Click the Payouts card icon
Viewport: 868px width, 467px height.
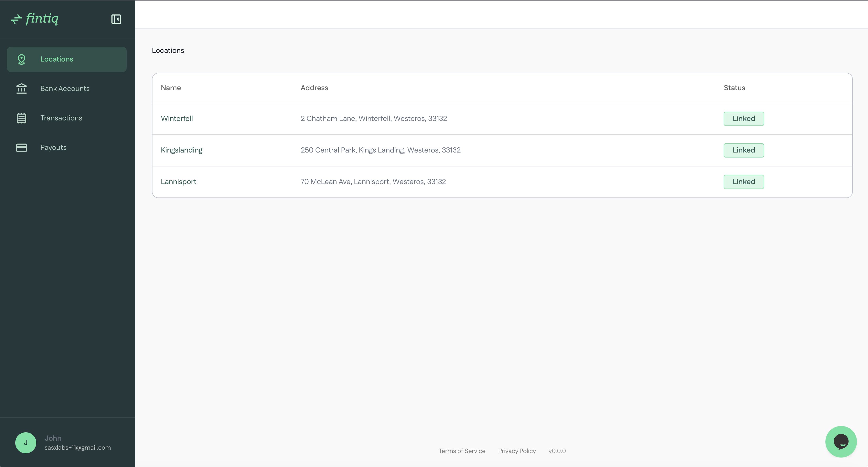(x=22, y=148)
